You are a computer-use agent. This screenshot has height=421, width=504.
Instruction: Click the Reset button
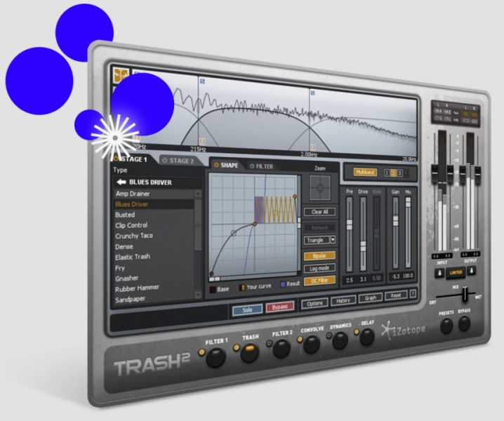tap(396, 295)
